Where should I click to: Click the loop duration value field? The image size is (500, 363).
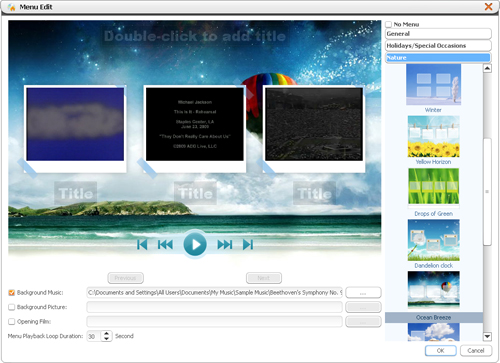tap(94, 336)
